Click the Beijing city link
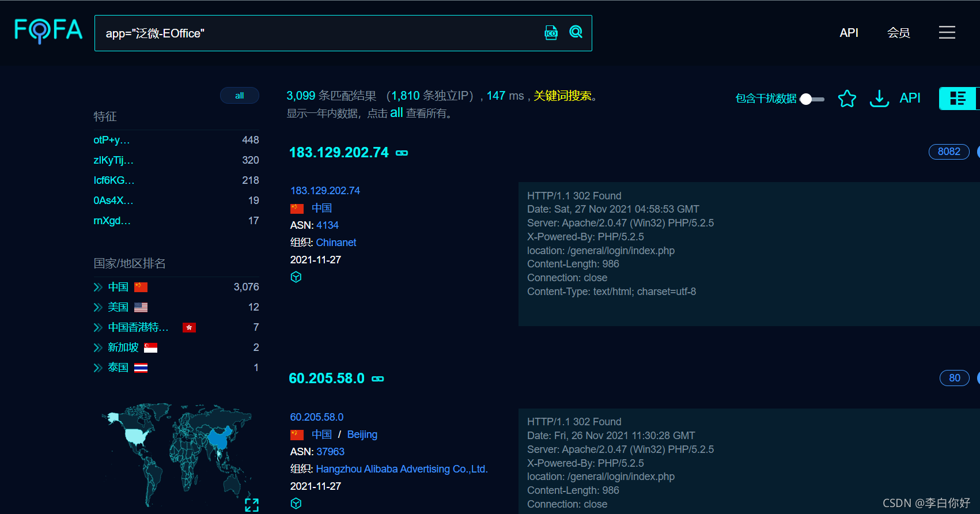 point(362,434)
